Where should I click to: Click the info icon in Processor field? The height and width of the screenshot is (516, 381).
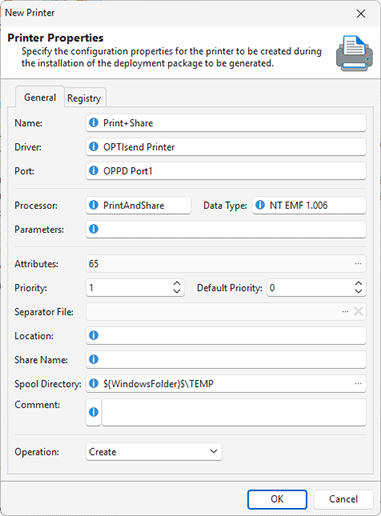94,205
